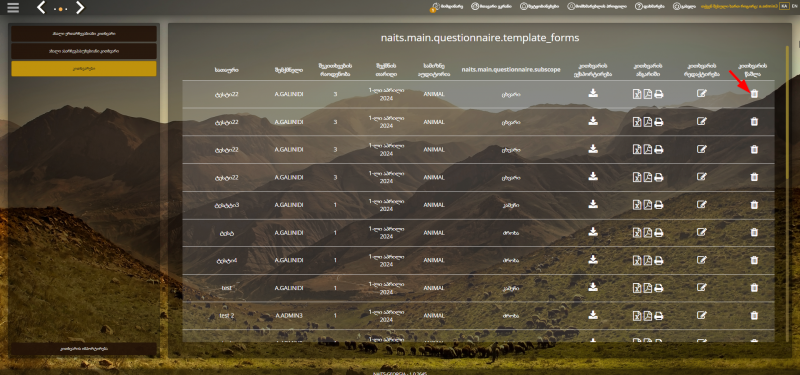Print the 'test 2' row
Image resolution: width=800 pixels, height=375 pixels.
click(659, 316)
